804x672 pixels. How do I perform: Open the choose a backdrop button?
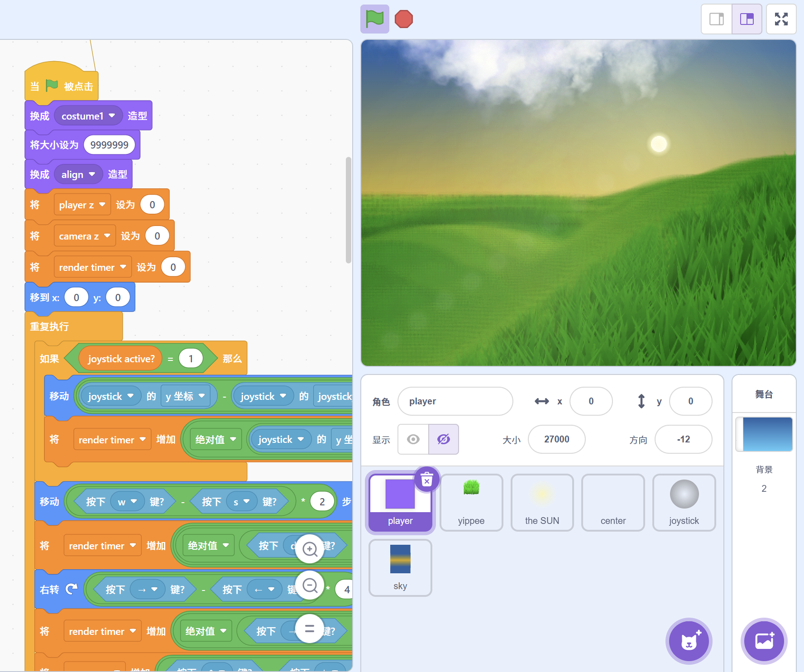[764, 641]
